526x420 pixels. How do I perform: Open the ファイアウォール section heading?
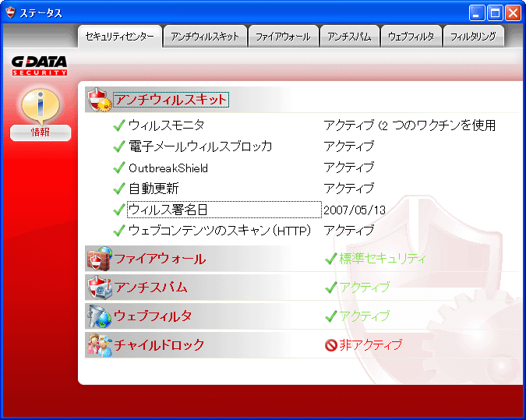160,259
